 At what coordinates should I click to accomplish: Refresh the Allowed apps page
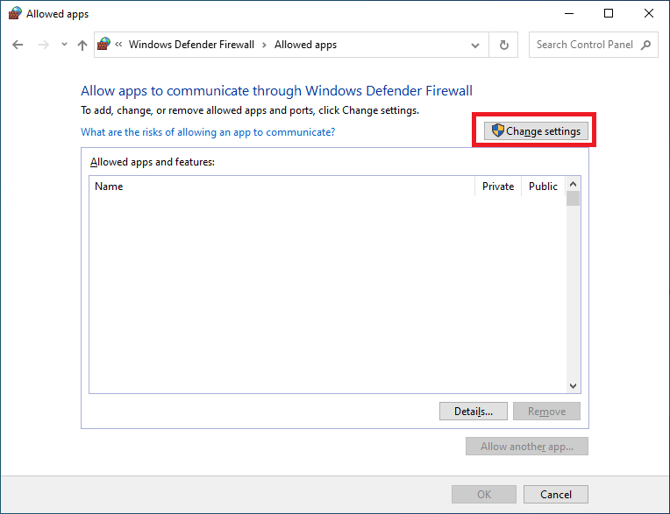(x=504, y=44)
